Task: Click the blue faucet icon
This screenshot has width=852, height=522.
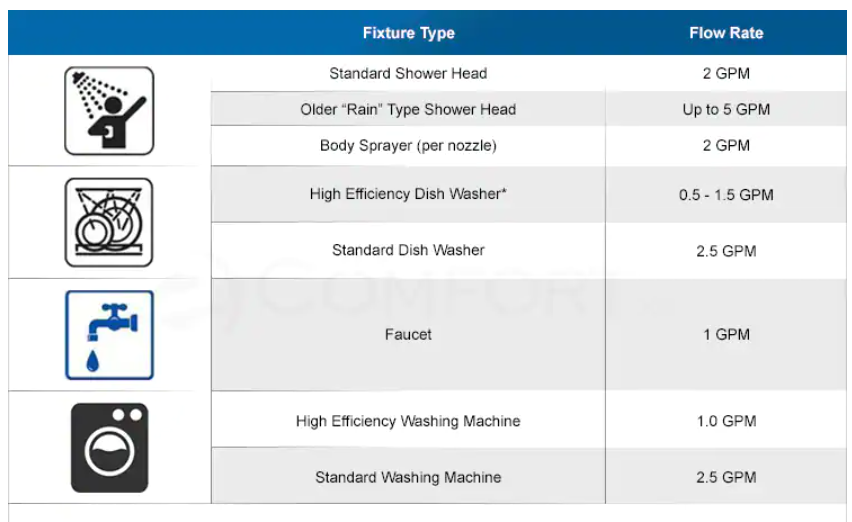Action: pyautogui.click(x=110, y=335)
